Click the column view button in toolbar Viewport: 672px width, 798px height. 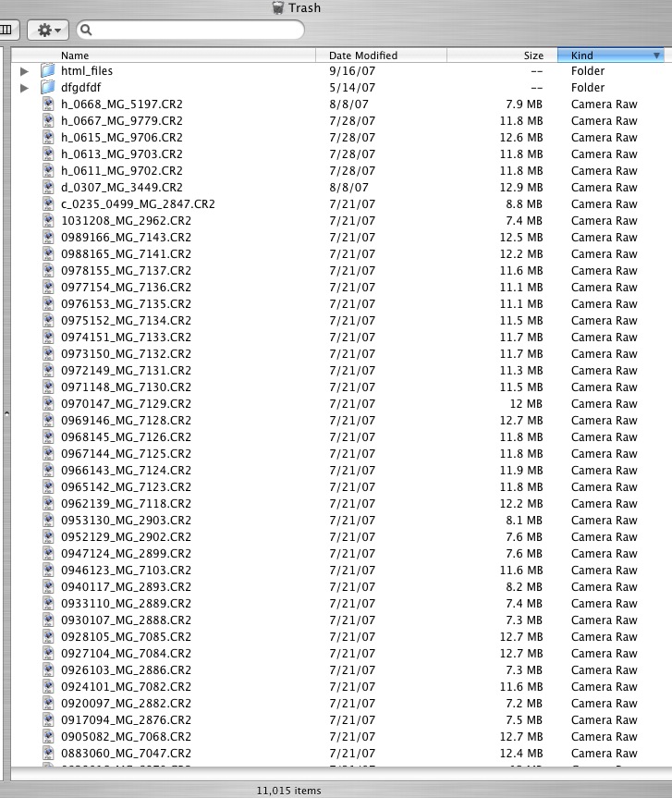7,31
